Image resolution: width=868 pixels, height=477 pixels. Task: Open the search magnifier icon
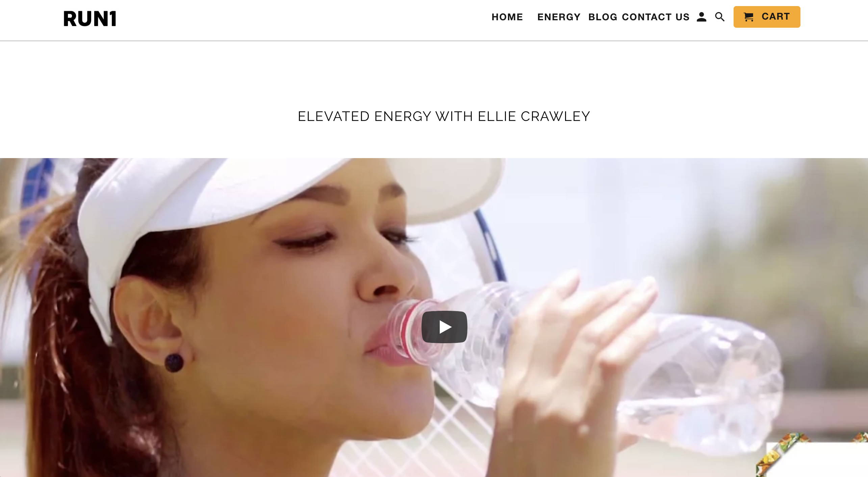(x=720, y=17)
